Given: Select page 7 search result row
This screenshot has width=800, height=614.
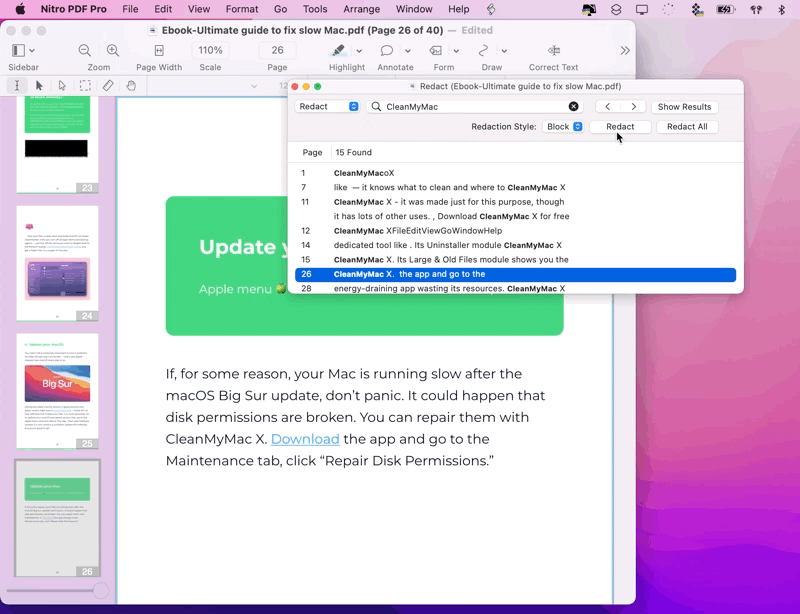Looking at the screenshot, I should pyautogui.click(x=515, y=187).
